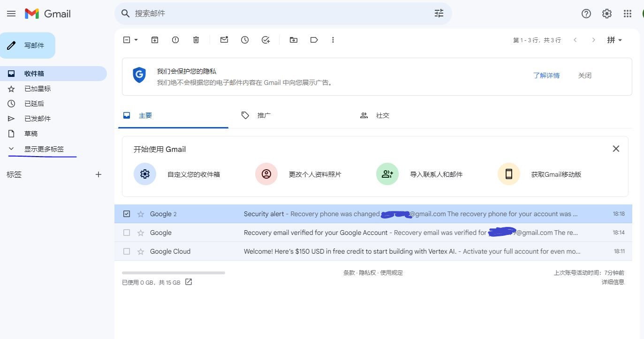
Task: Click the 标签 section heading
Action: (x=14, y=174)
